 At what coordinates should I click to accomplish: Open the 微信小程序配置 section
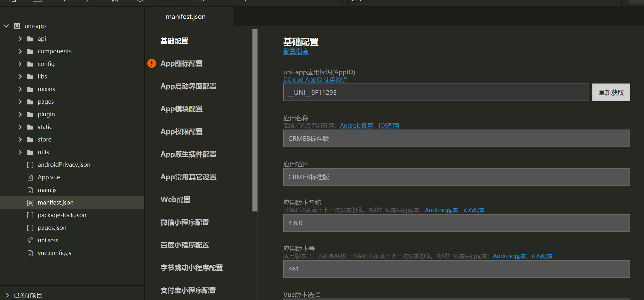click(x=185, y=222)
